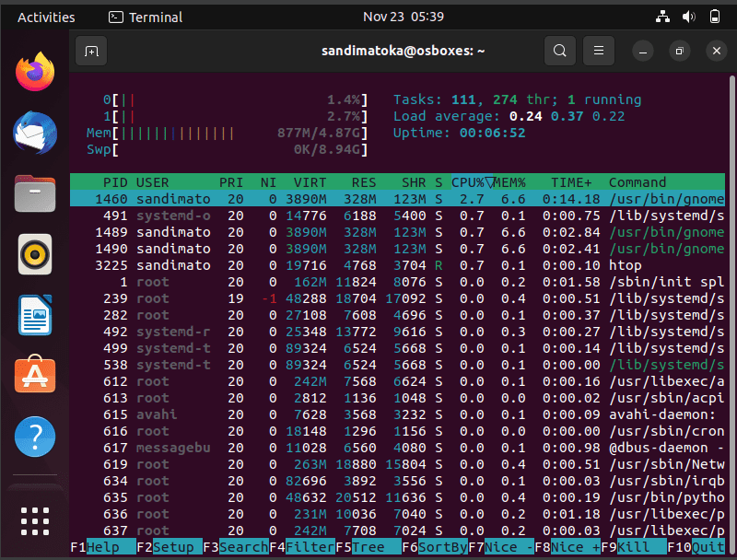The width and height of the screenshot is (737, 560).
Task: Click F4 Filter in htop footer
Action: coord(302,547)
